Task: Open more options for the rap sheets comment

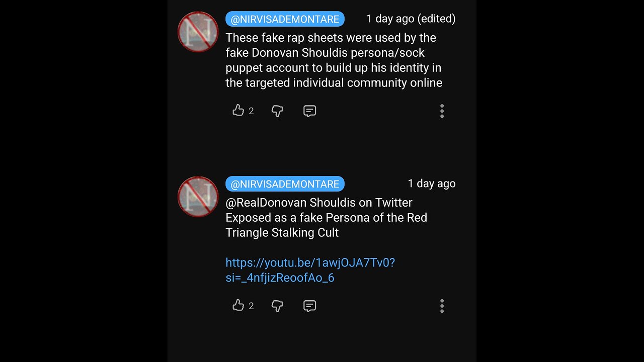Action: pyautogui.click(x=442, y=111)
